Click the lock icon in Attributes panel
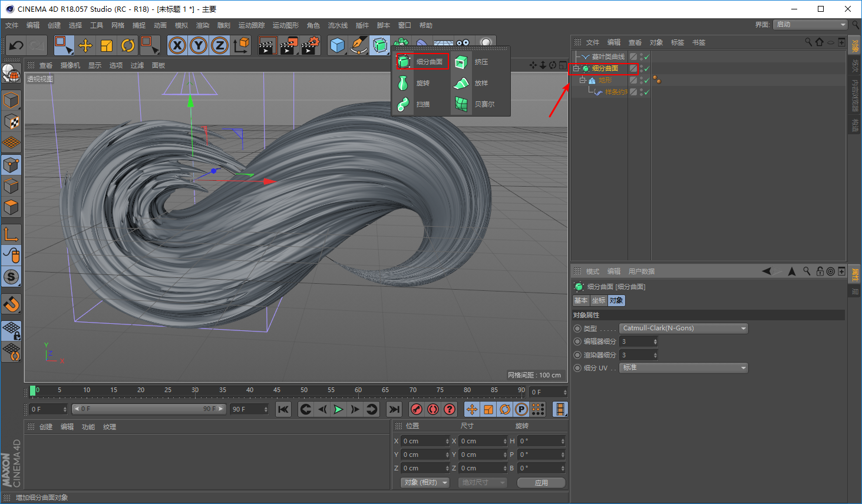This screenshot has width=862, height=504. pyautogui.click(x=820, y=271)
